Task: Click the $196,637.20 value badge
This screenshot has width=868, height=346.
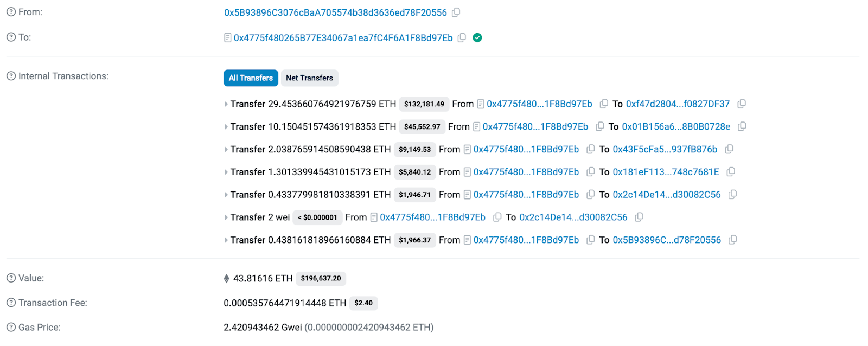Action: (x=321, y=278)
